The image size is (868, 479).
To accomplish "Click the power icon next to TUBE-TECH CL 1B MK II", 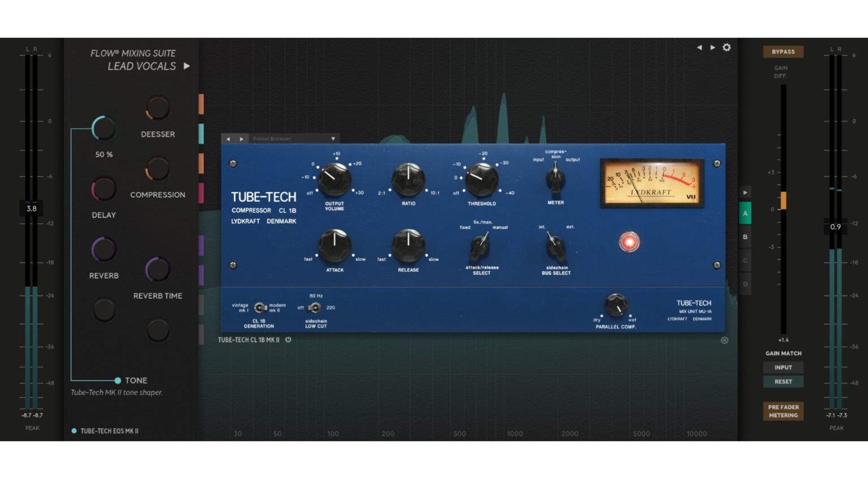I will coord(288,340).
